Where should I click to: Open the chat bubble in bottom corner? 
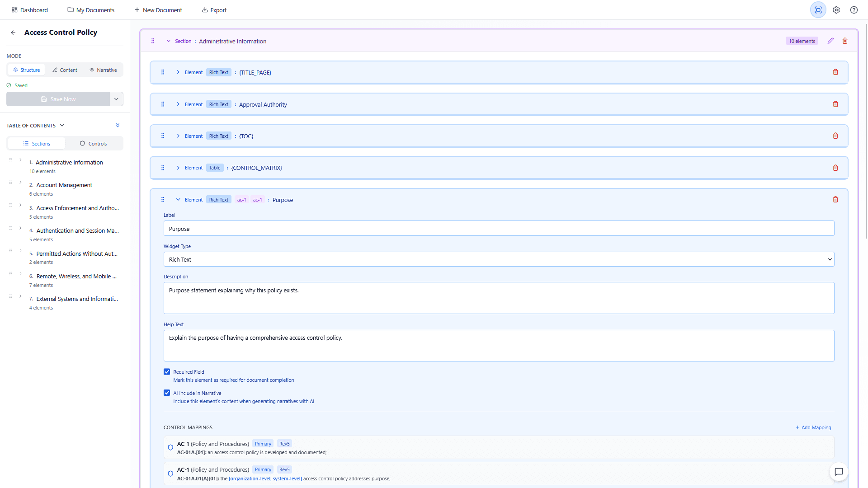(x=839, y=472)
